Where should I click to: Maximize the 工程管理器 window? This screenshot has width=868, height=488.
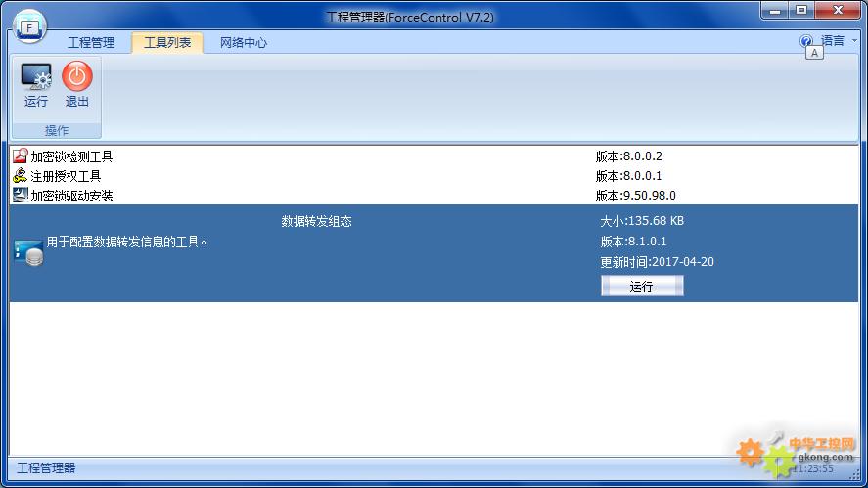pos(801,11)
